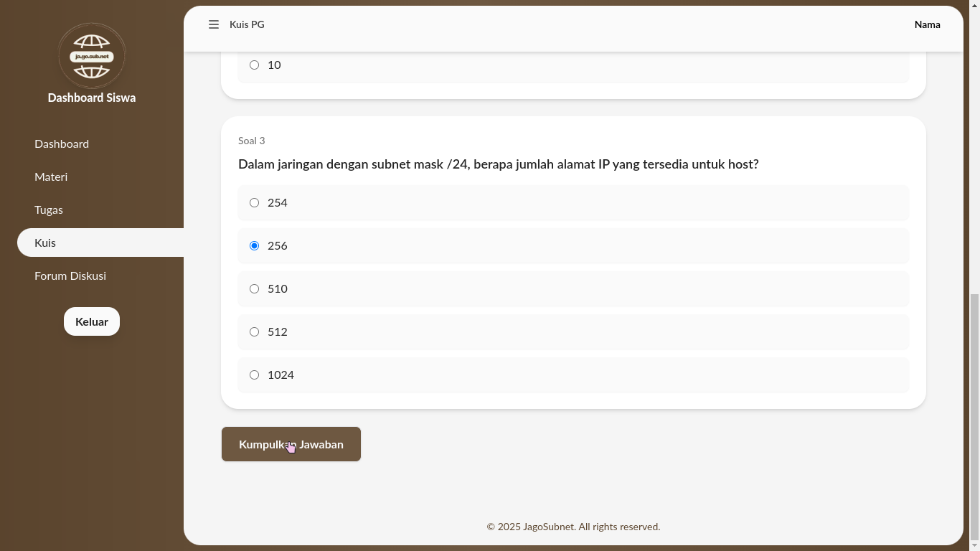Select the 254 answer option
Screen dimensions: 980x551
click(x=254, y=203)
